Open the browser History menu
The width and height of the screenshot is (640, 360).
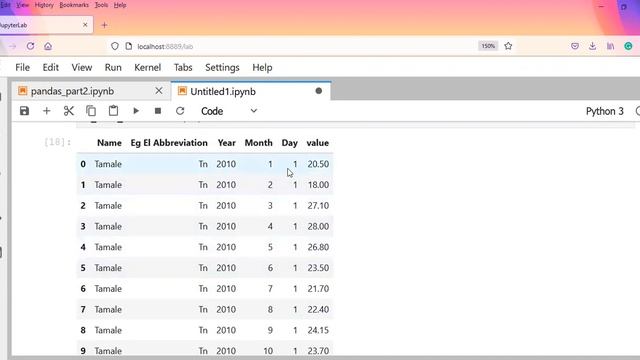pyautogui.click(x=44, y=5)
